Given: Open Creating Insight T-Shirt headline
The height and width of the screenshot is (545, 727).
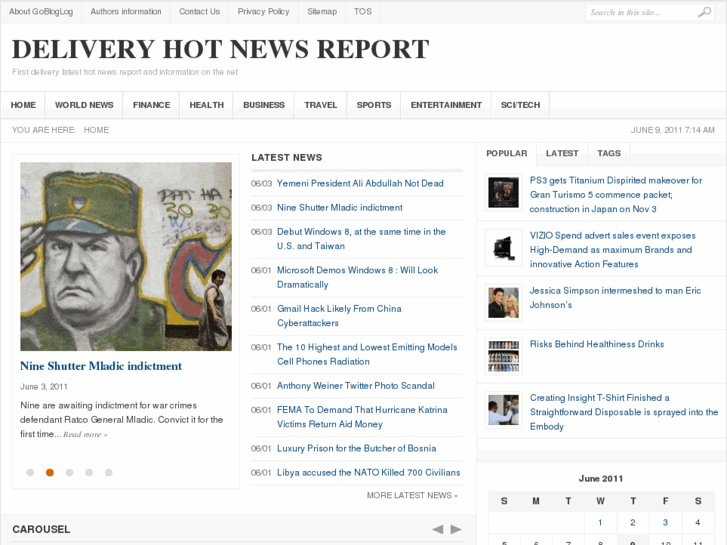Looking at the screenshot, I should [x=624, y=412].
